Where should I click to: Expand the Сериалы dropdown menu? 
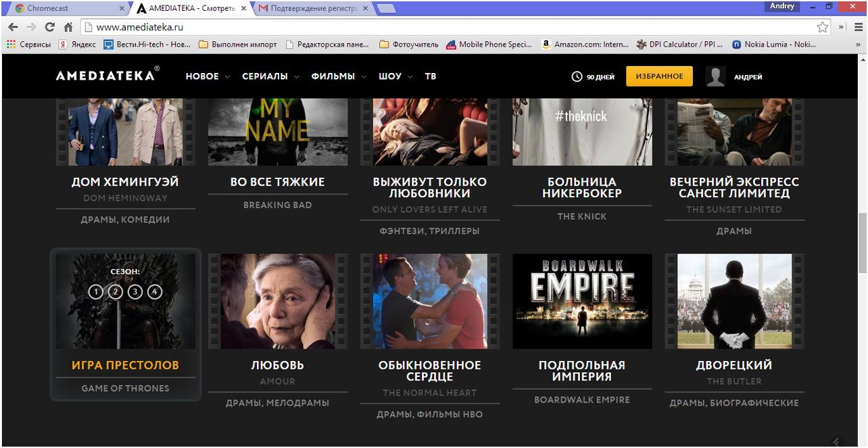pos(270,76)
